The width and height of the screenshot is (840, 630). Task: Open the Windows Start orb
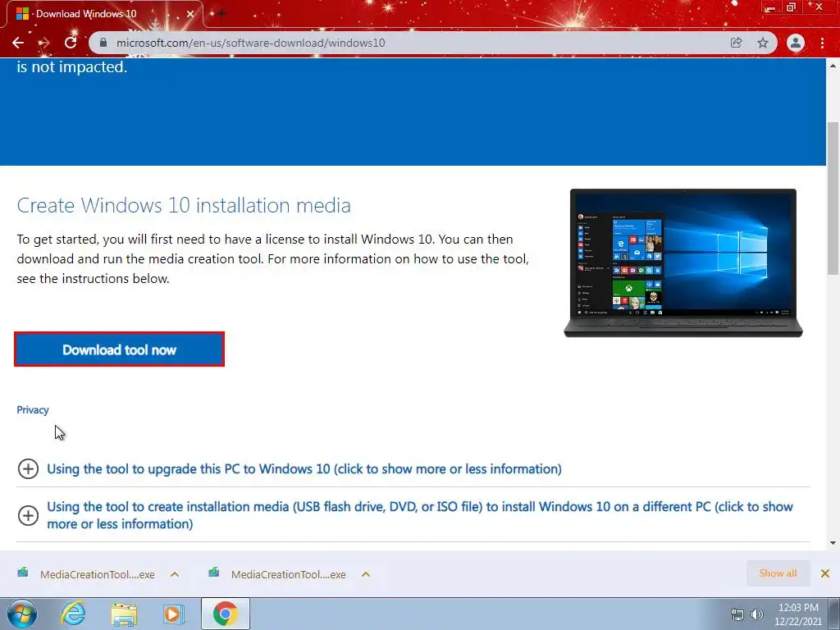[x=21, y=614]
